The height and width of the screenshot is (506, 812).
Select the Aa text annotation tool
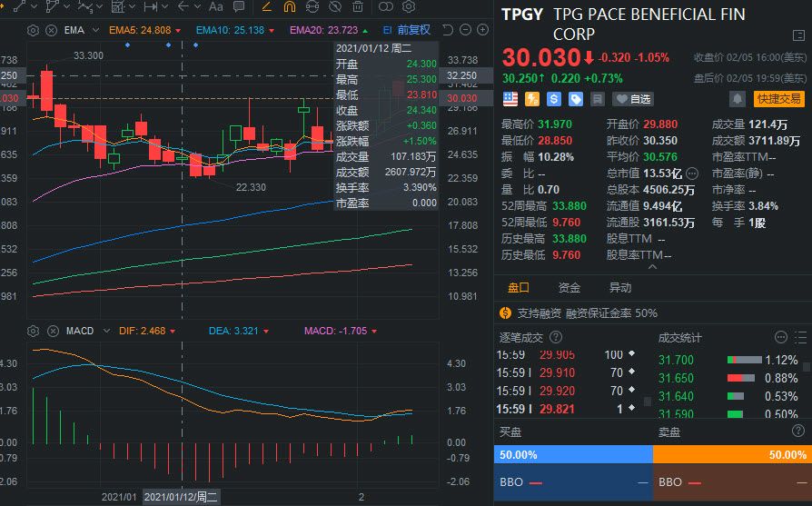(x=216, y=6)
